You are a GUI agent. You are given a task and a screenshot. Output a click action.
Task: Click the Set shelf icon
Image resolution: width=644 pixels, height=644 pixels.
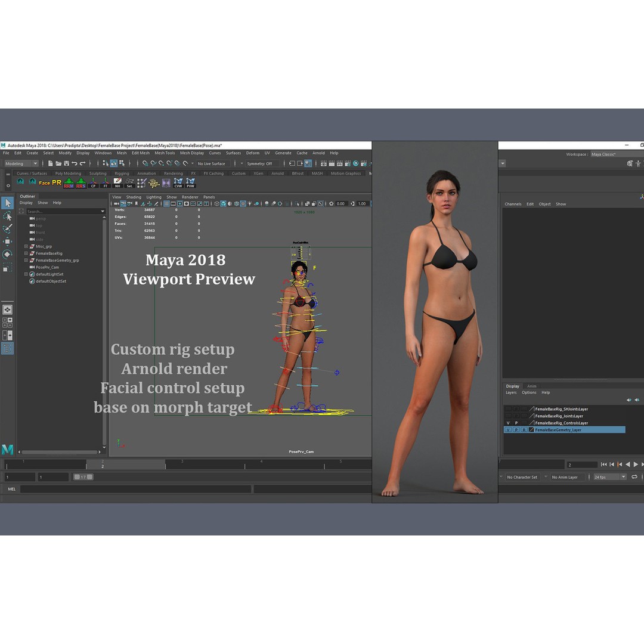click(130, 183)
